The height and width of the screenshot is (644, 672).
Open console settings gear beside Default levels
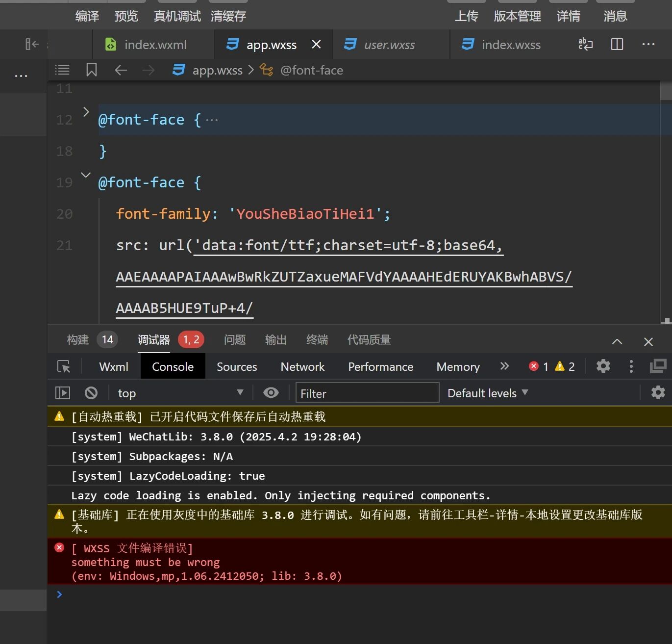658,392
